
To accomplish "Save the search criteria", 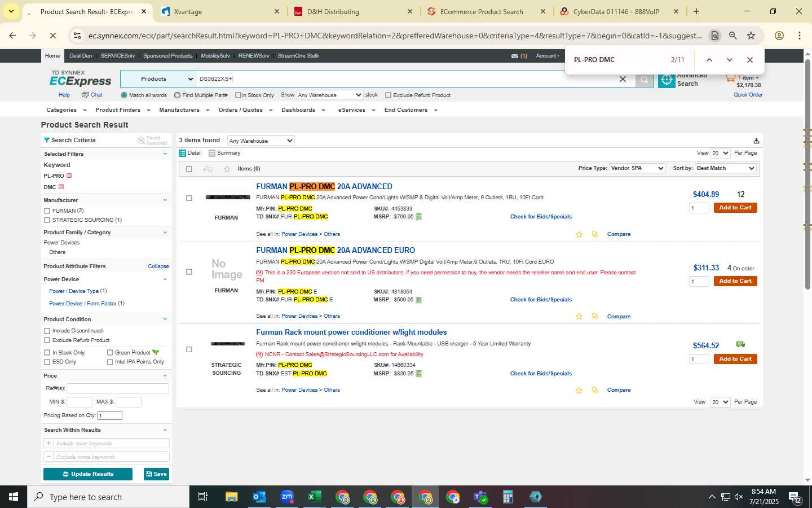I will 156,474.
